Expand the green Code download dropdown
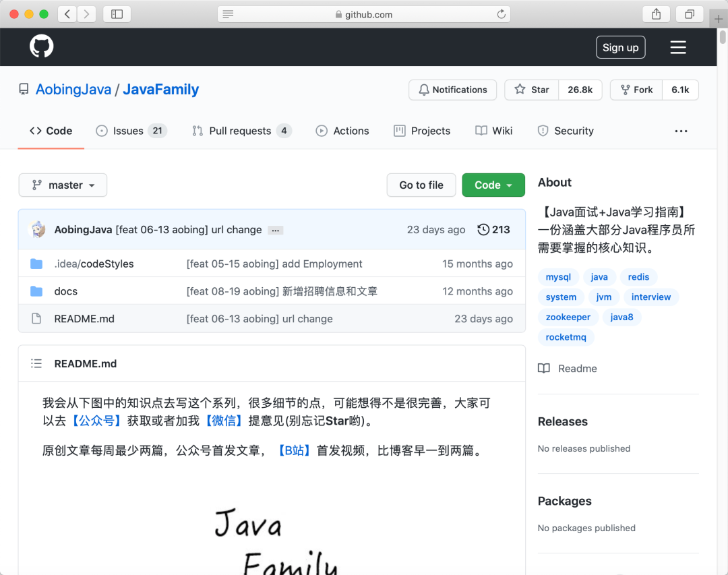Image resolution: width=728 pixels, height=575 pixels. pos(493,185)
